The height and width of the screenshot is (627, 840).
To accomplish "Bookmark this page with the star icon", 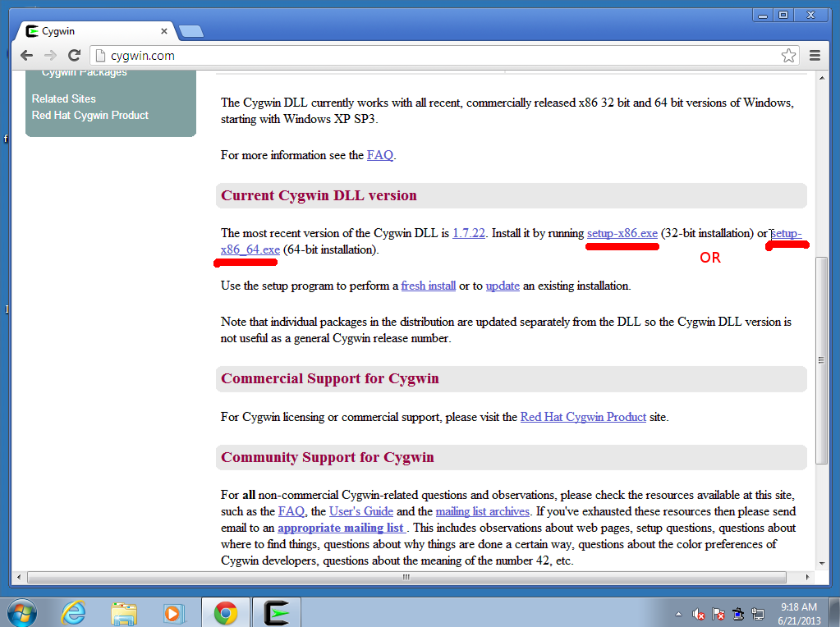I will 788,56.
